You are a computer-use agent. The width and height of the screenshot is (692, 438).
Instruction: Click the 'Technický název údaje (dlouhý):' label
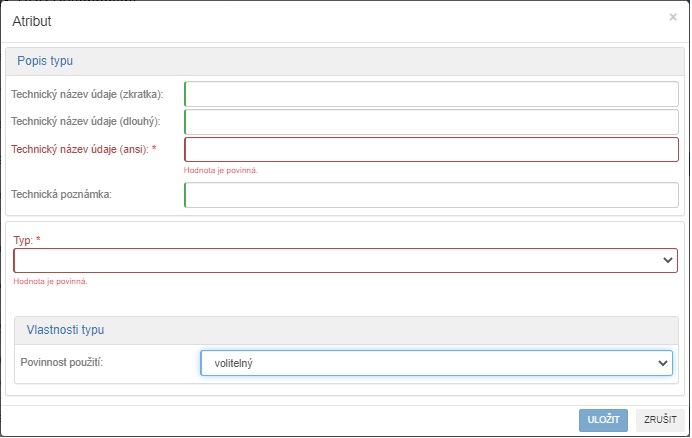tap(85, 122)
